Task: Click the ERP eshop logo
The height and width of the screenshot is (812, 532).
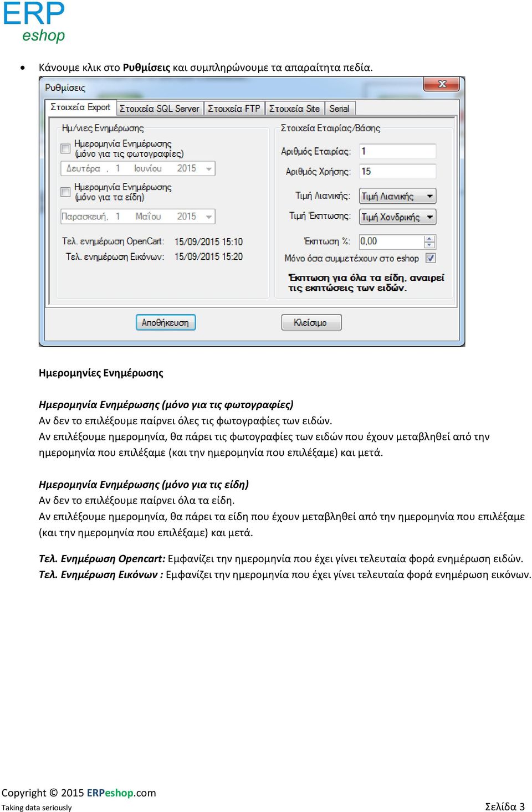Action: [34, 22]
